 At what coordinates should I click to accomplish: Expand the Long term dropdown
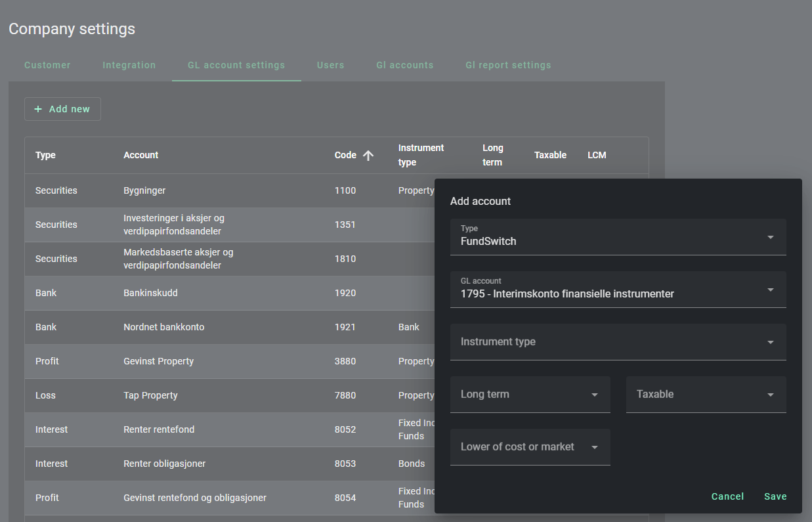tap(530, 395)
